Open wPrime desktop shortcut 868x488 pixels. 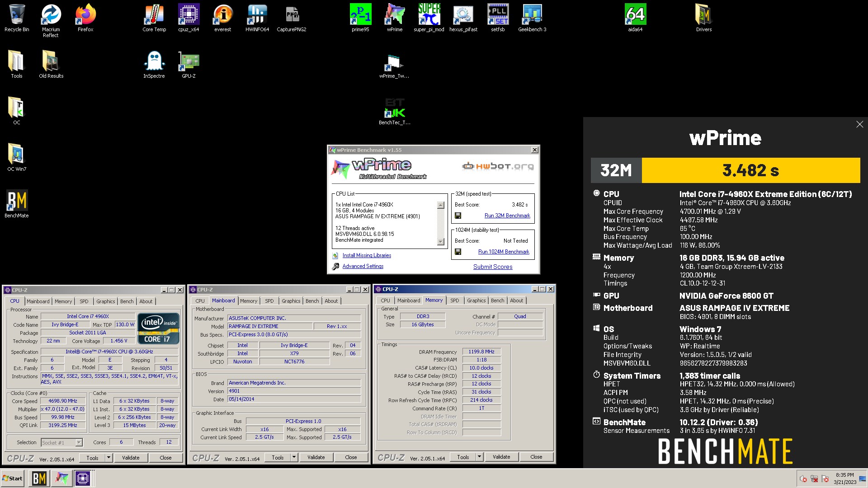pyautogui.click(x=395, y=18)
